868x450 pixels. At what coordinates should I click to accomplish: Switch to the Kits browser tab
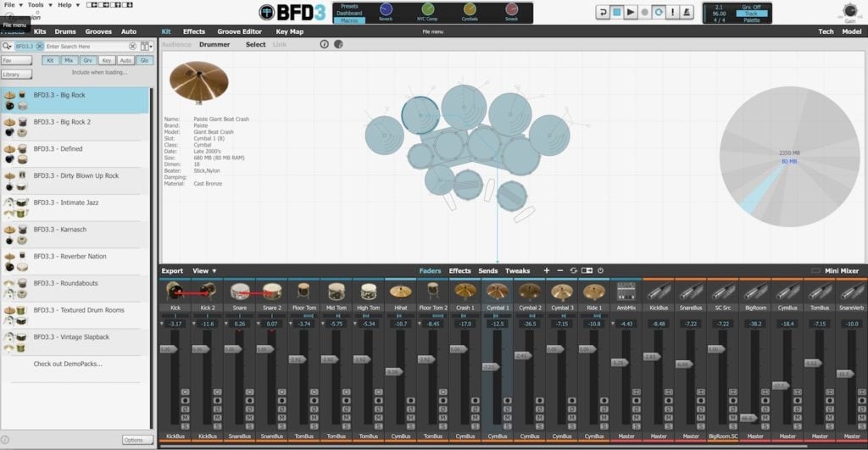click(x=40, y=31)
